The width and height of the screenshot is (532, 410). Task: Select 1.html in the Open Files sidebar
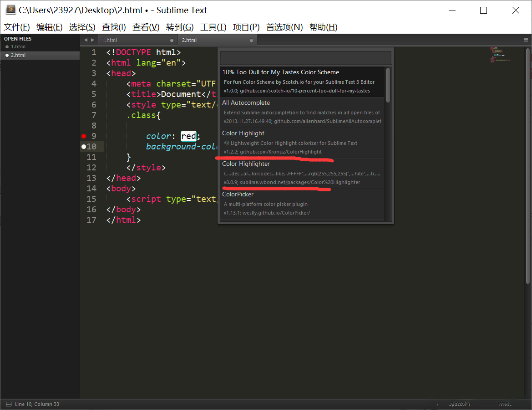[18, 46]
